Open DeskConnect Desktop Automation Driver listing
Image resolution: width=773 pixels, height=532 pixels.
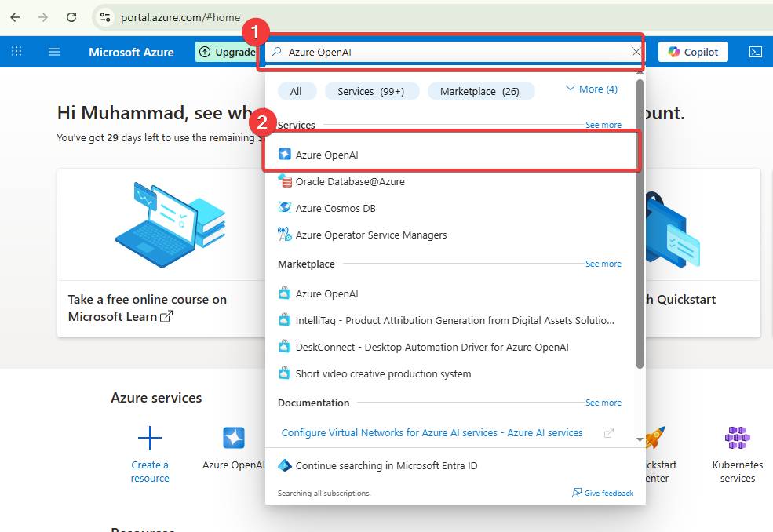click(451, 347)
